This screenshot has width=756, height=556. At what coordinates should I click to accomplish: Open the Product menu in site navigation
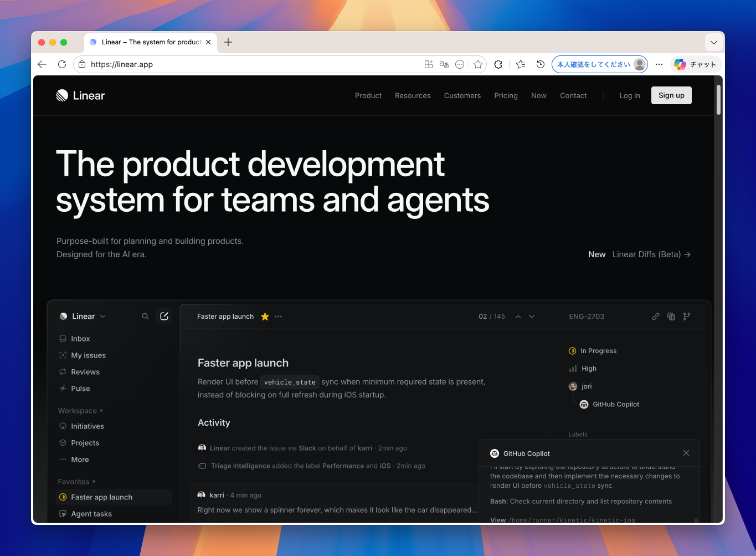[368, 95]
